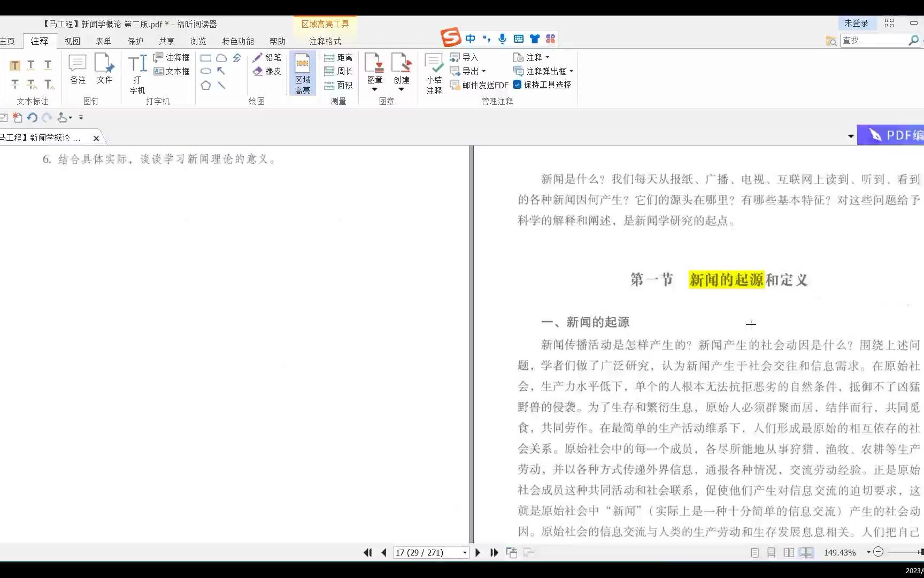Select the polygon drawing tool
Screen dimensions: 924x578
tap(206, 85)
